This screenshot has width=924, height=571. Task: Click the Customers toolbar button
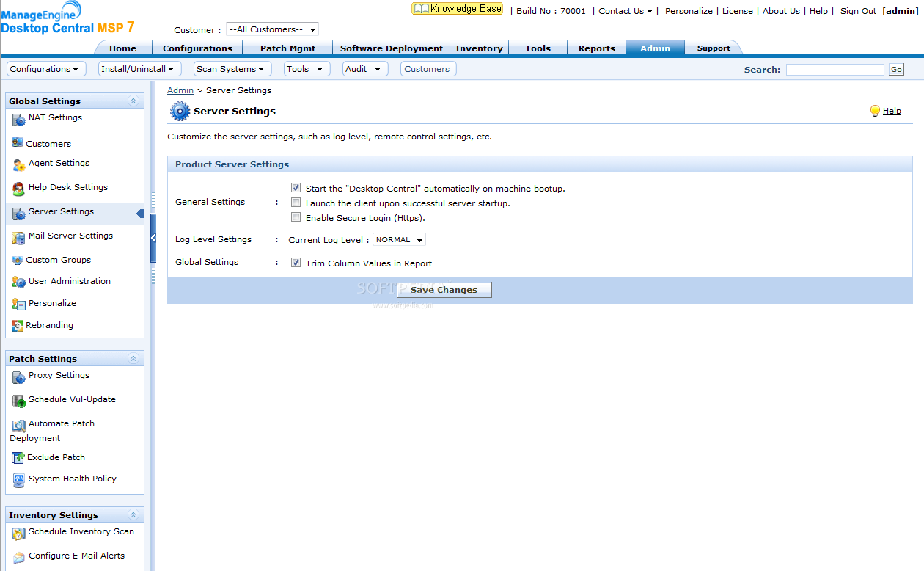pyautogui.click(x=427, y=69)
